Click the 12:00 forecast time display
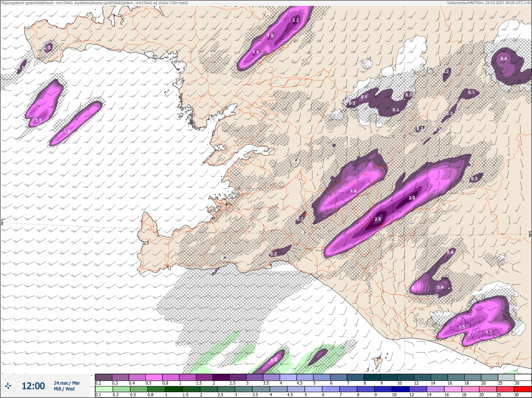This screenshot has height=398, width=532. point(33,386)
